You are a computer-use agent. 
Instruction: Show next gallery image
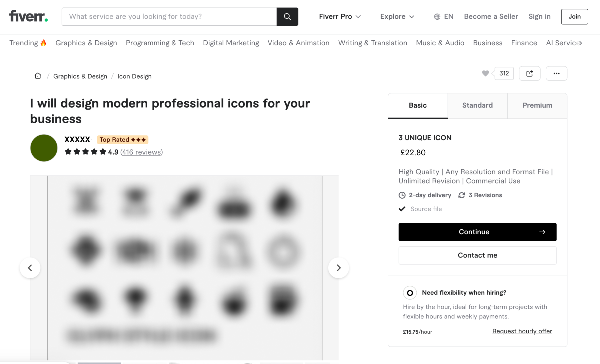coord(338,268)
